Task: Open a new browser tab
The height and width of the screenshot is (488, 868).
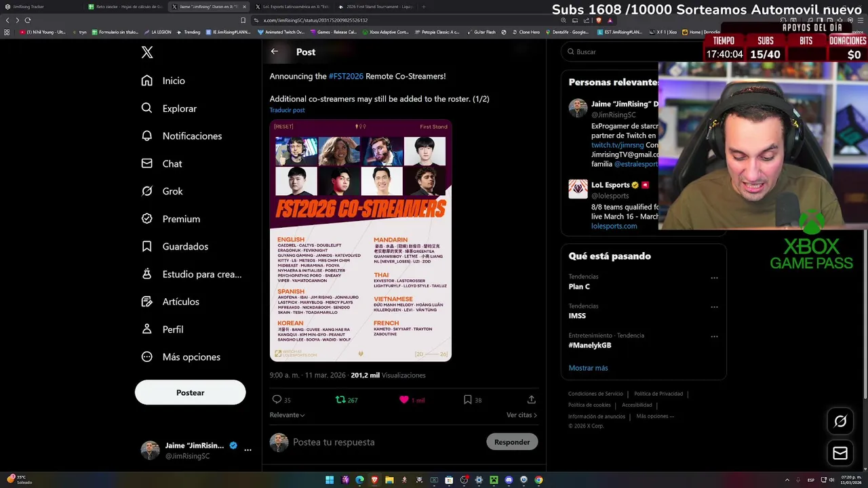Action: click(x=423, y=7)
